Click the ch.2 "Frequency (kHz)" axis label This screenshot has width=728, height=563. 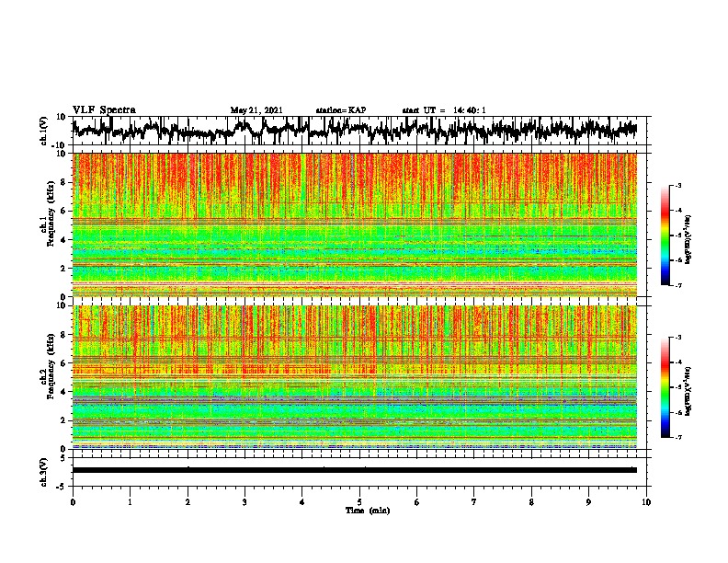tap(51, 366)
